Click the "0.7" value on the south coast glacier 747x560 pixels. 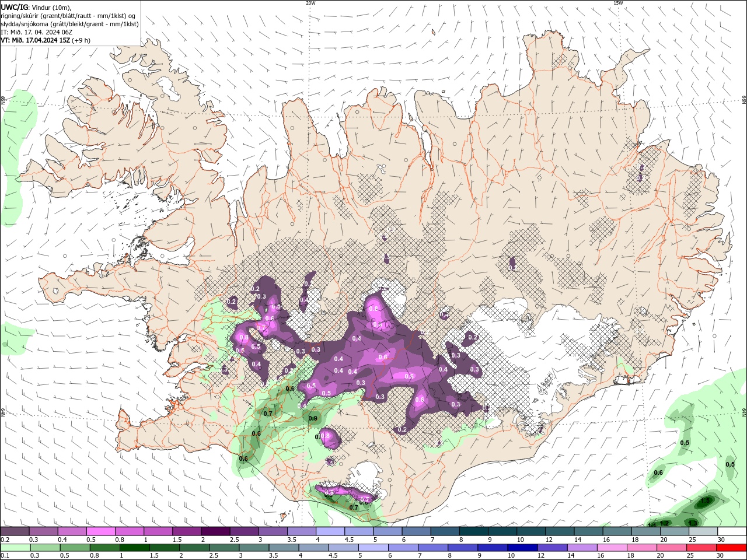point(354,508)
